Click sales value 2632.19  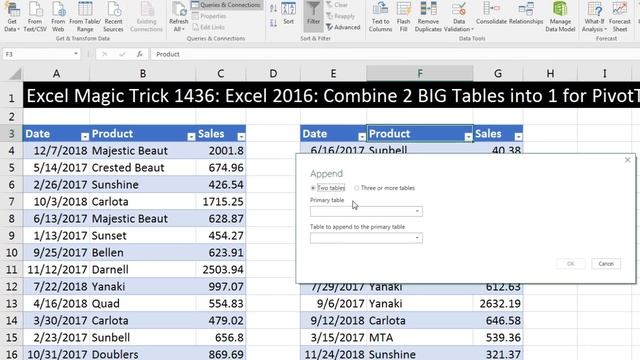point(498,304)
